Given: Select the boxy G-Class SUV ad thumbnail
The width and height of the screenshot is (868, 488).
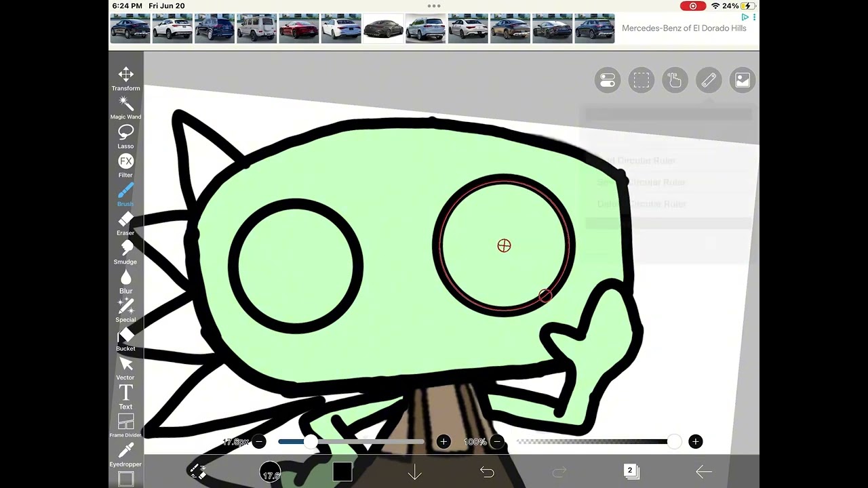Looking at the screenshot, I should point(256,28).
